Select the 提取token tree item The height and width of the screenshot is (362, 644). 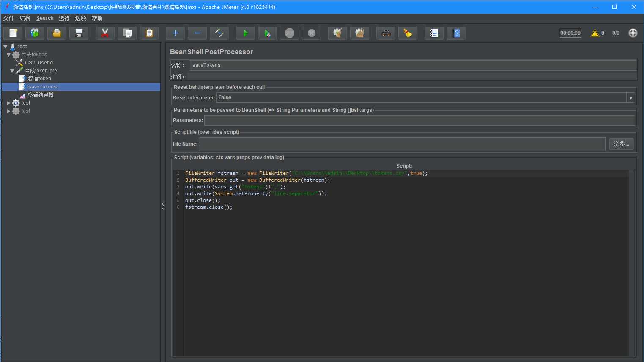tap(39, 79)
